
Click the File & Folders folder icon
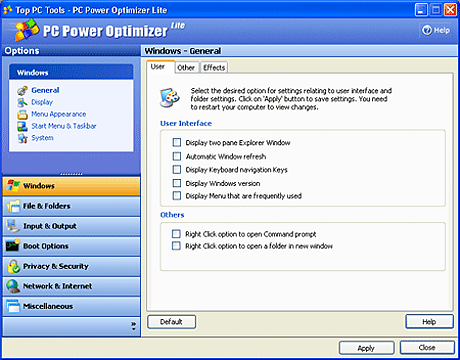click(13, 206)
